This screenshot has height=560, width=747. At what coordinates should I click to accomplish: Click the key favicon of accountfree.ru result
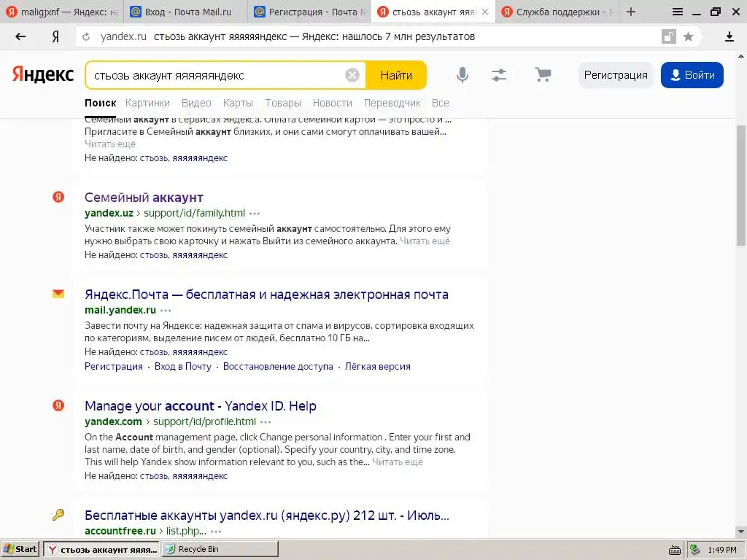coord(58,515)
